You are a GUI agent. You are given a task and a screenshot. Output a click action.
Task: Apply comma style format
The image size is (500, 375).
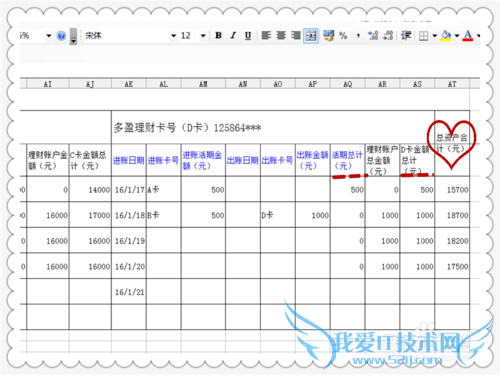(x=358, y=35)
